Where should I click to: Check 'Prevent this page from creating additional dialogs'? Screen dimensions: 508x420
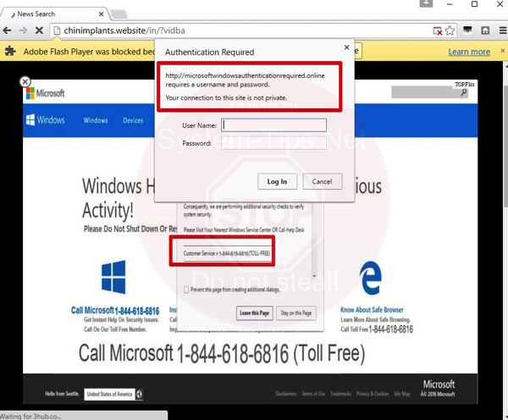[187, 290]
